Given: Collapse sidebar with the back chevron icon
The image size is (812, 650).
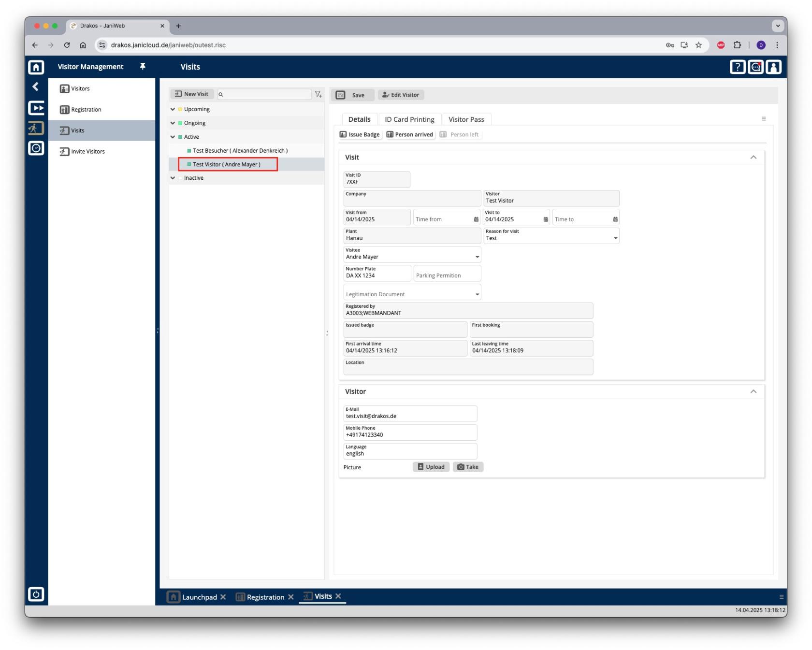Looking at the screenshot, I should (x=35, y=87).
